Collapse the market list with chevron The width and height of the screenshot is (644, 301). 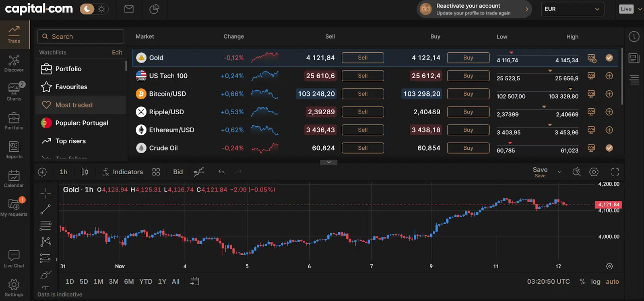click(x=329, y=162)
